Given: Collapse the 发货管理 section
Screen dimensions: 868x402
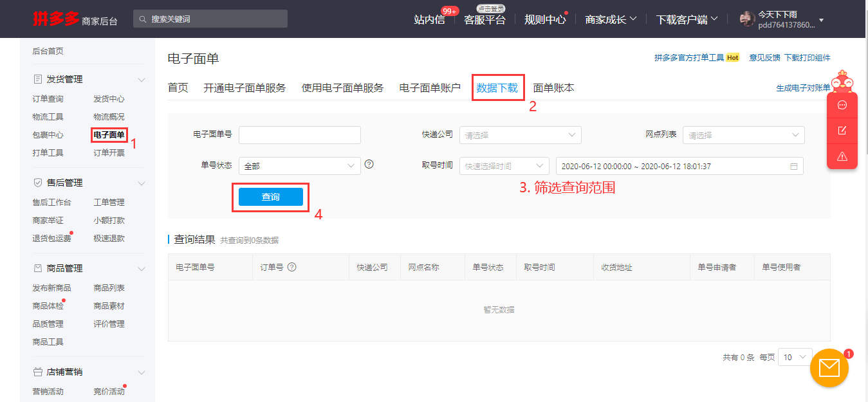Looking at the screenshot, I should click(x=142, y=80).
